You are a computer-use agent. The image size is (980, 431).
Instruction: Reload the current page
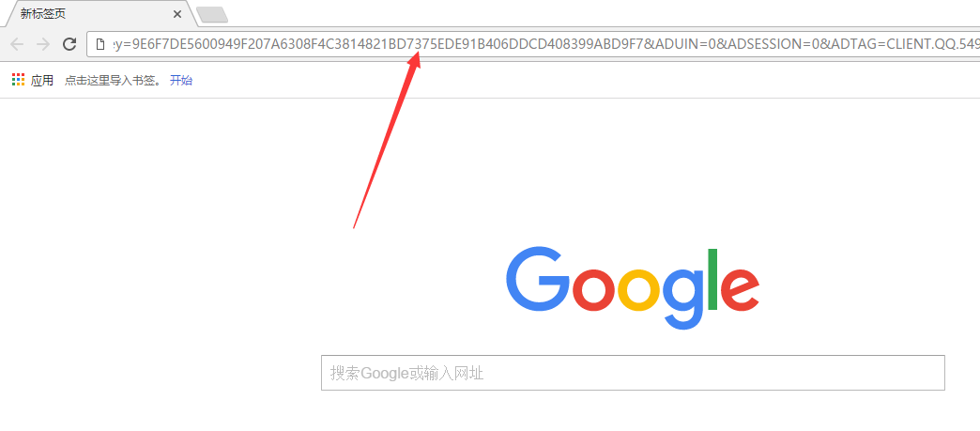point(69,44)
